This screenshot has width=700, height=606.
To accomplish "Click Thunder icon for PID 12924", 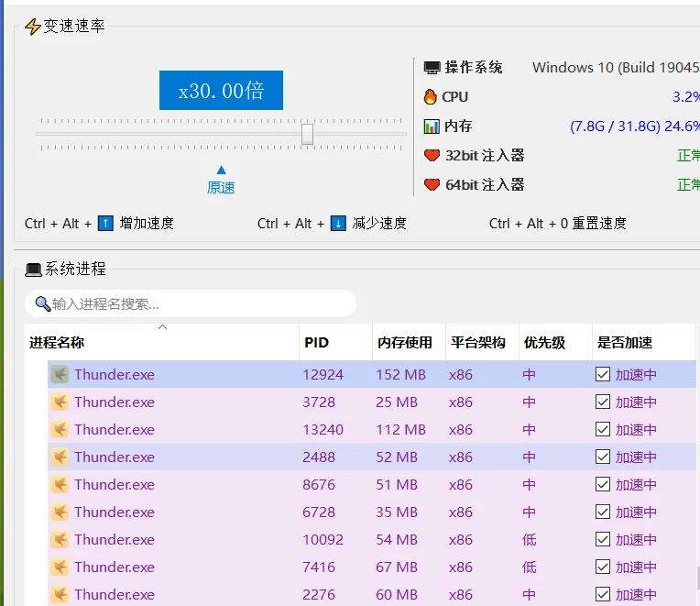I will pos(60,374).
